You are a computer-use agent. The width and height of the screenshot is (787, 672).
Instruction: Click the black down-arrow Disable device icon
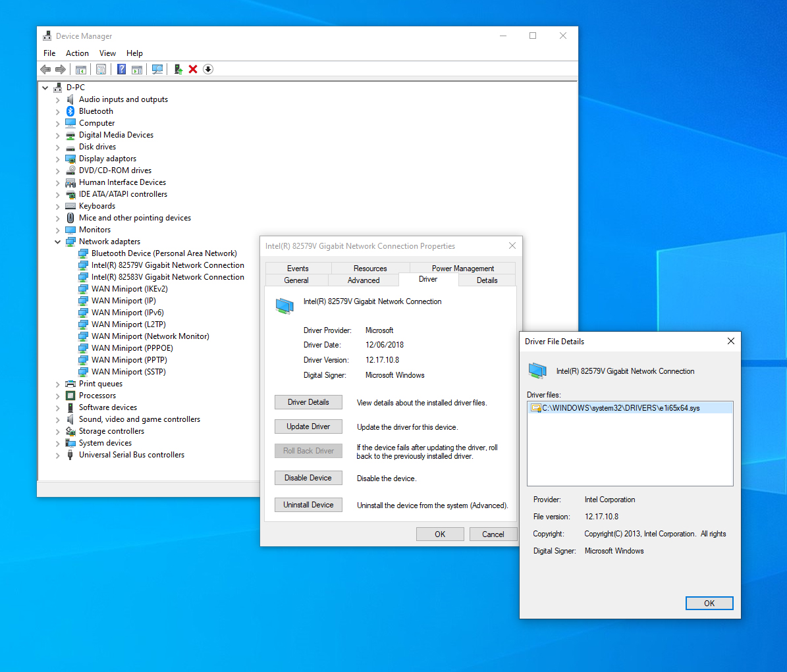click(208, 69)
